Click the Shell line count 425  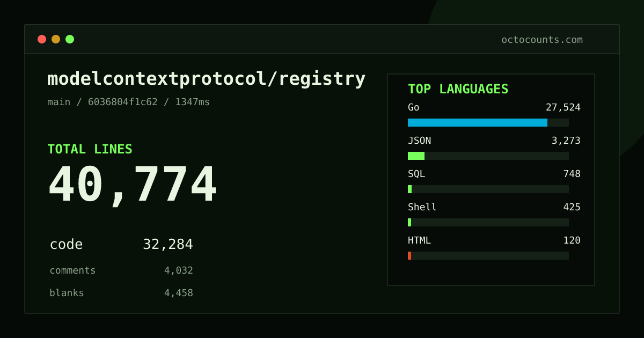click(x=572, y=207)
